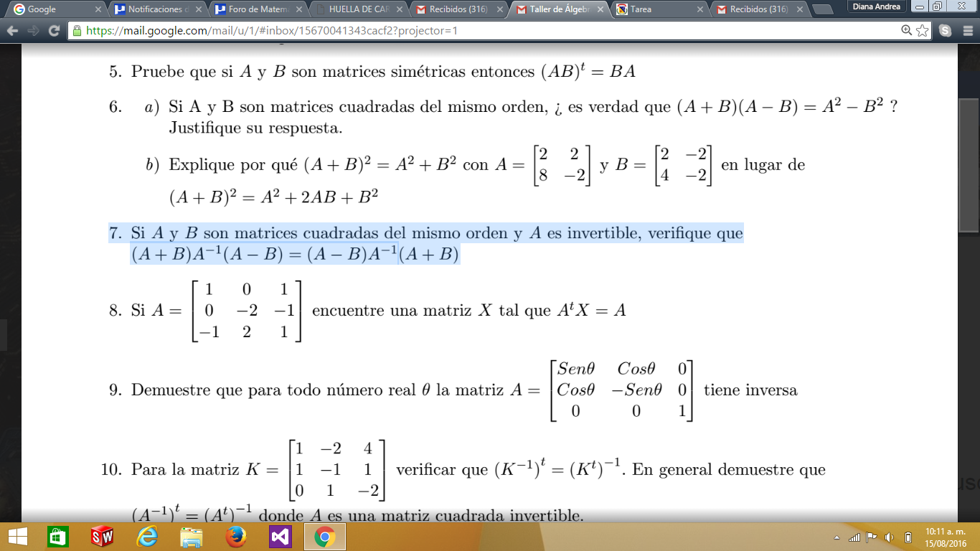Click the browser back arrow
Screen dimensions: 980x551
point(13,31)
